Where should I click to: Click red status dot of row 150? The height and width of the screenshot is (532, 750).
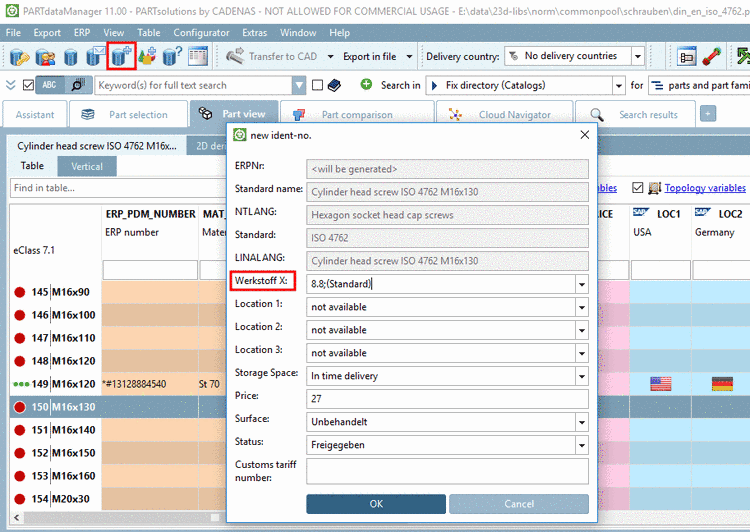click(20, 407)
